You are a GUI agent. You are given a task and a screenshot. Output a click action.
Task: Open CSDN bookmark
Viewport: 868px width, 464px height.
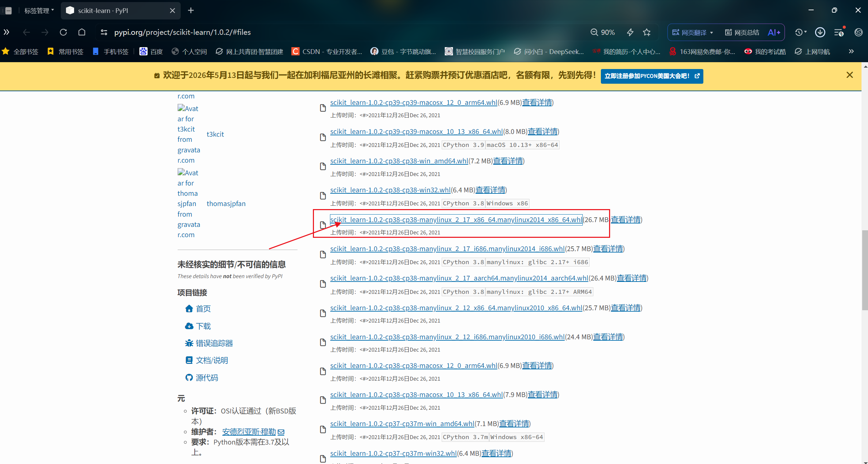pos(327,52)
